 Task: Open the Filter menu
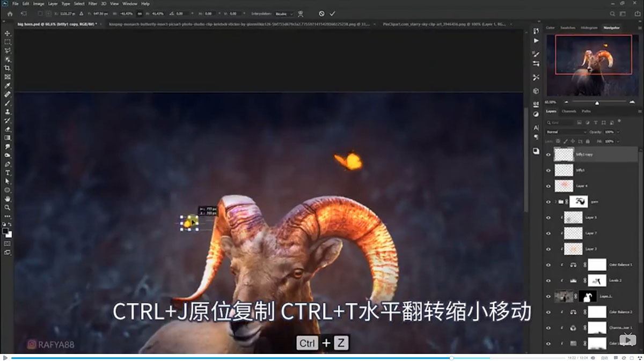pyautogui.click(x=92, y=3)
